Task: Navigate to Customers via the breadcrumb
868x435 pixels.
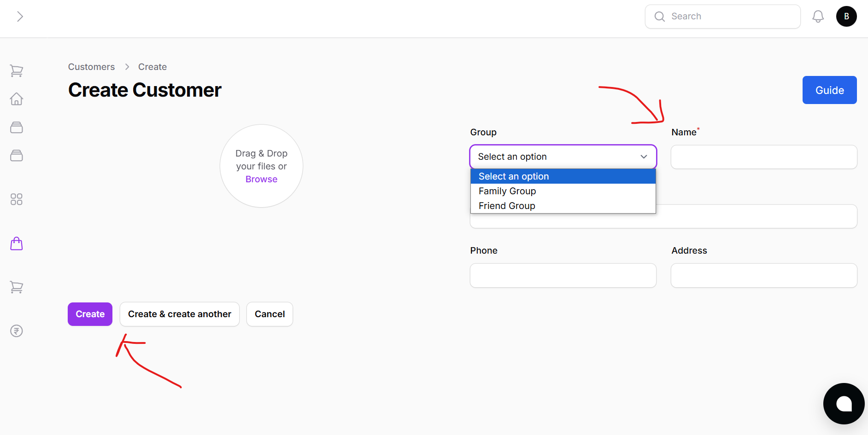Action: coord(91,67)
